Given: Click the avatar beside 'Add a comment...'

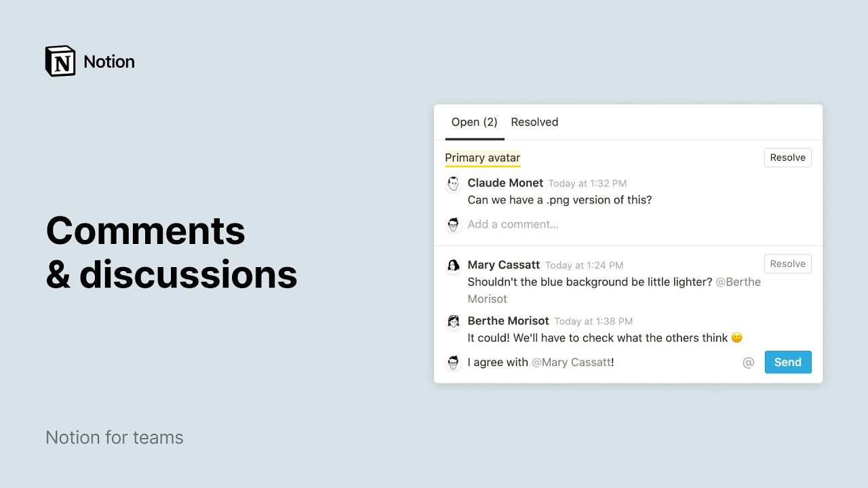Looking at the screenshot, I should [x=453, y=224].
